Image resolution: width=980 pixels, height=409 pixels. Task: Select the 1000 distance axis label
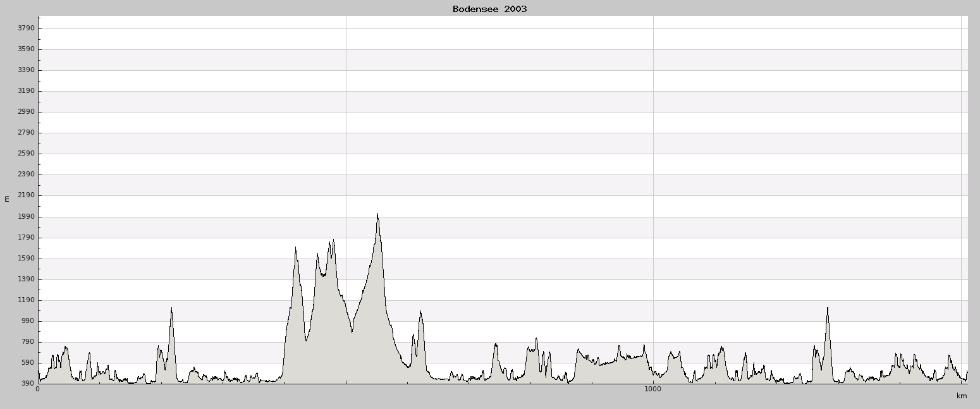(x=653, y=389)
